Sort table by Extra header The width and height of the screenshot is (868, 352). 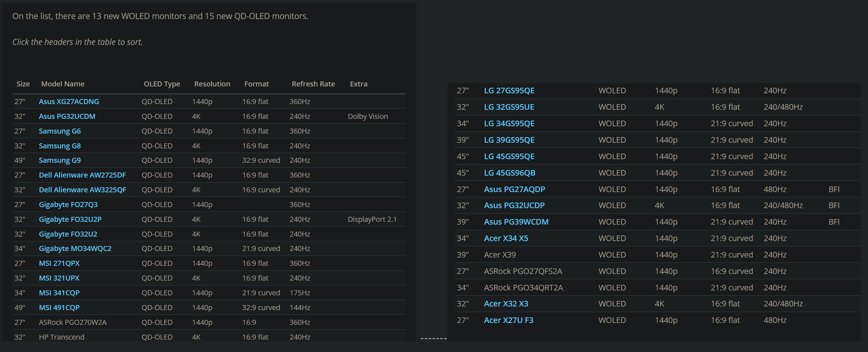tap(359, 84)
